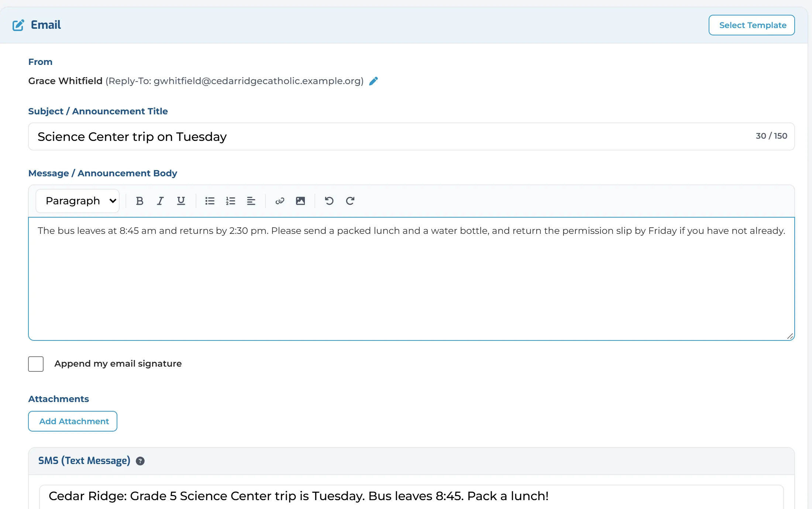Open the text alignment option
This screenshot has width=812, height=509.
coord(251,201)
